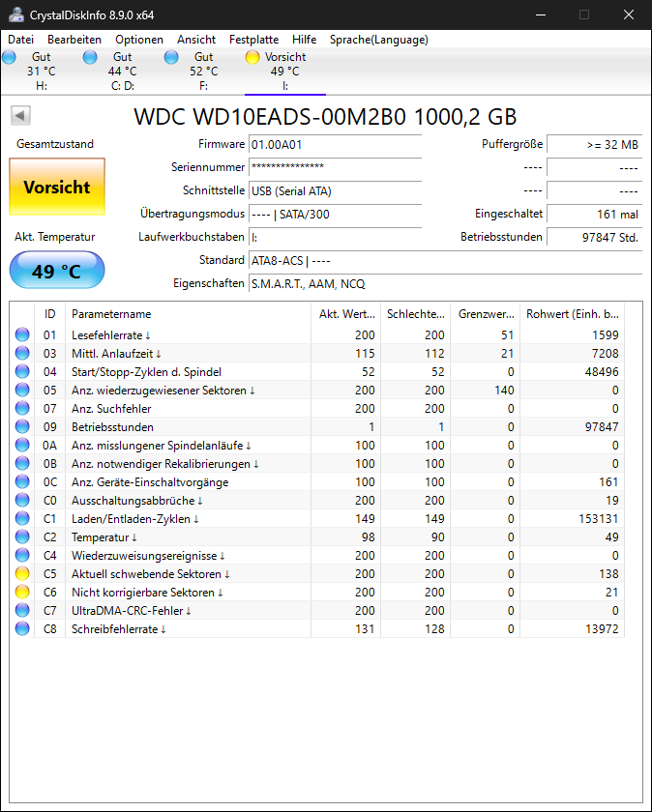Screen dimensions: 652x812
Task: Click the Schnittstelle field USB (Serial ATA)
Action: pyautogui.click(x=336, y=191)
